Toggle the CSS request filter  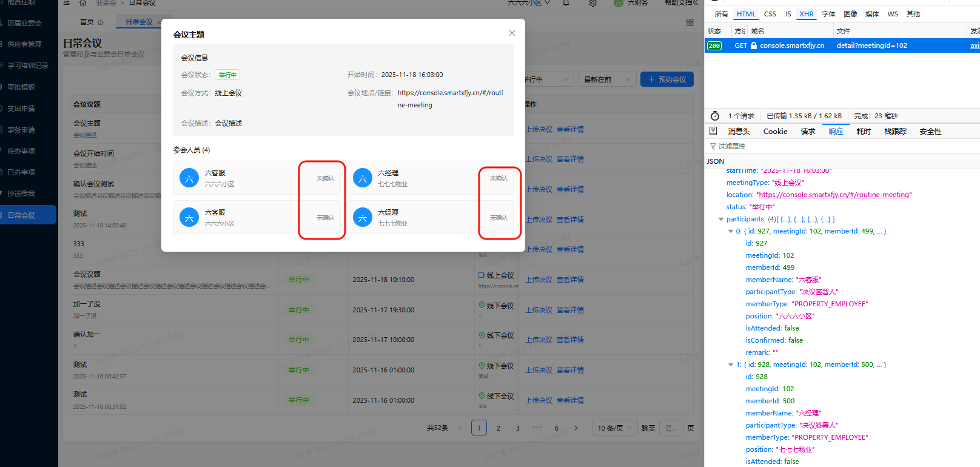(x=770, y=14)
